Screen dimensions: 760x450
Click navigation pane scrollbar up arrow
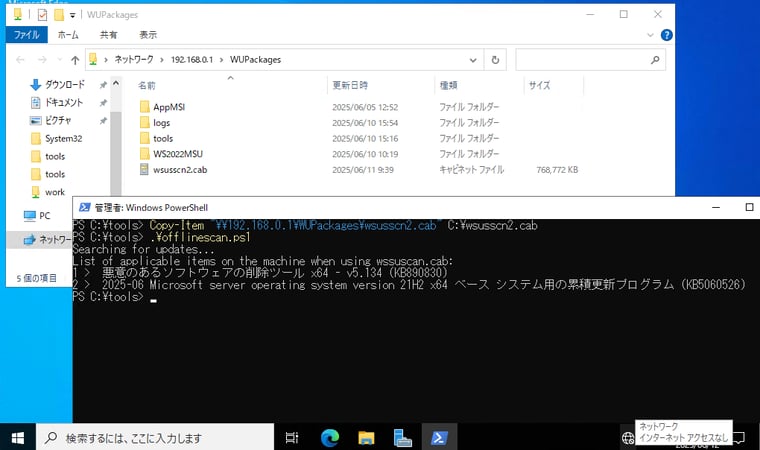pyautogui.click(x=116, y=83)
